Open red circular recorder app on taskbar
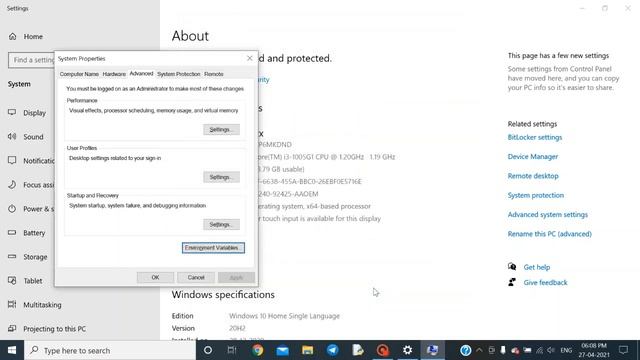Image resolution: width=640 pixels, height=360 pixels. pos(382,350)
